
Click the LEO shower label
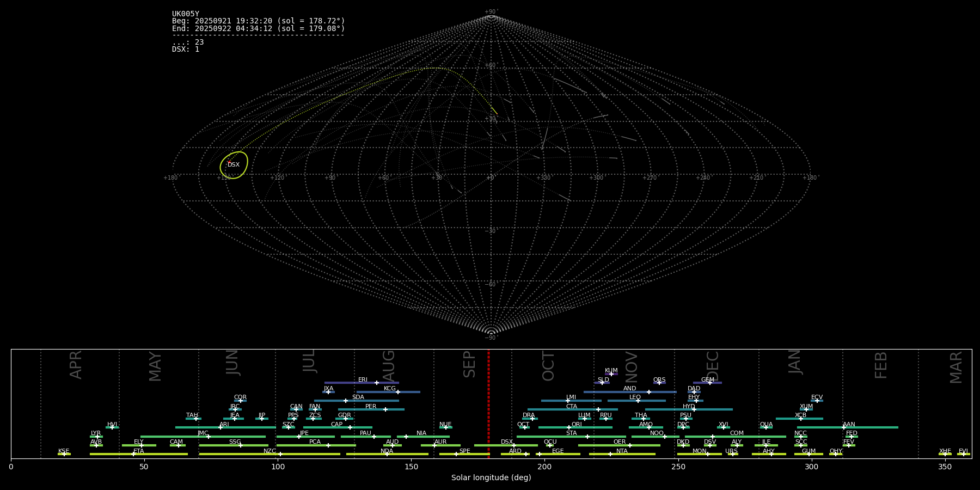point(635,397)
